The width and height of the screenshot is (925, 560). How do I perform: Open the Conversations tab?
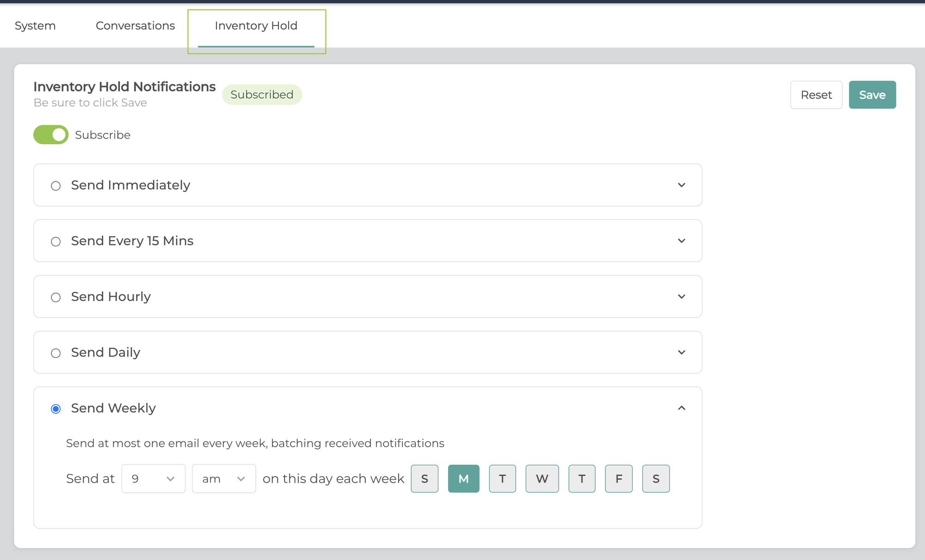click(135, 25)
